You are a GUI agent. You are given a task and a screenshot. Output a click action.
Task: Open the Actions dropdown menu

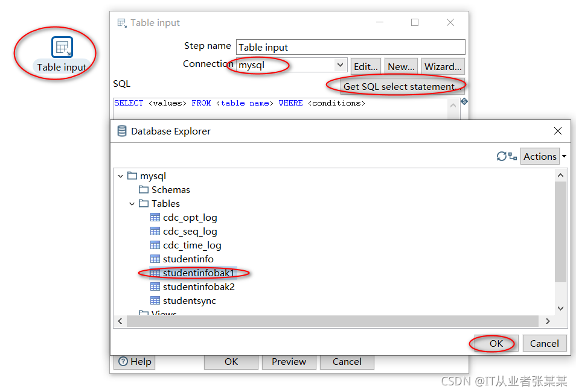(x=564, y=157)
